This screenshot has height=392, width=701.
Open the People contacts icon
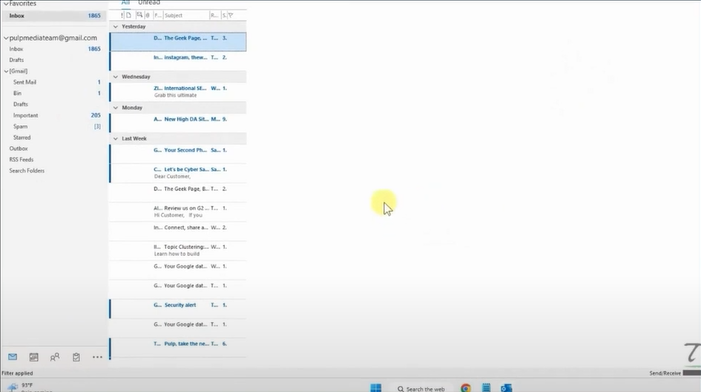55,357
